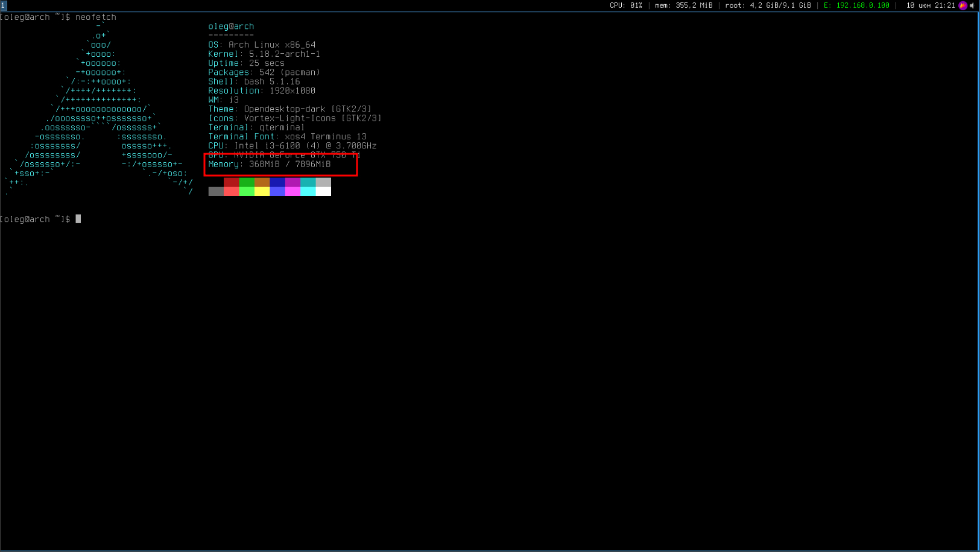The image size is (980, 552).
Task: Click the dark blue color block
Action: click(277, 182)
